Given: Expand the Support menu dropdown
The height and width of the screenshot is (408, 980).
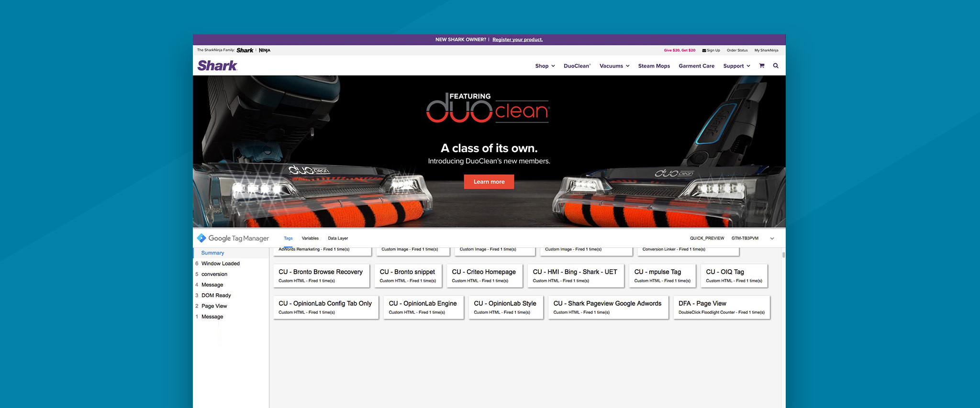Looking at the screenshot, I should click(736, 66).
